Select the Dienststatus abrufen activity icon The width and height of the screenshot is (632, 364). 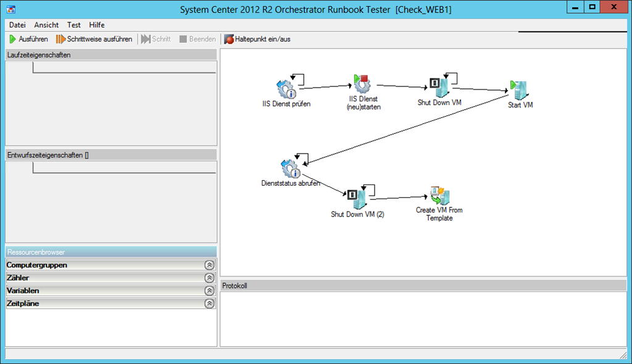(x=291, y=168)
